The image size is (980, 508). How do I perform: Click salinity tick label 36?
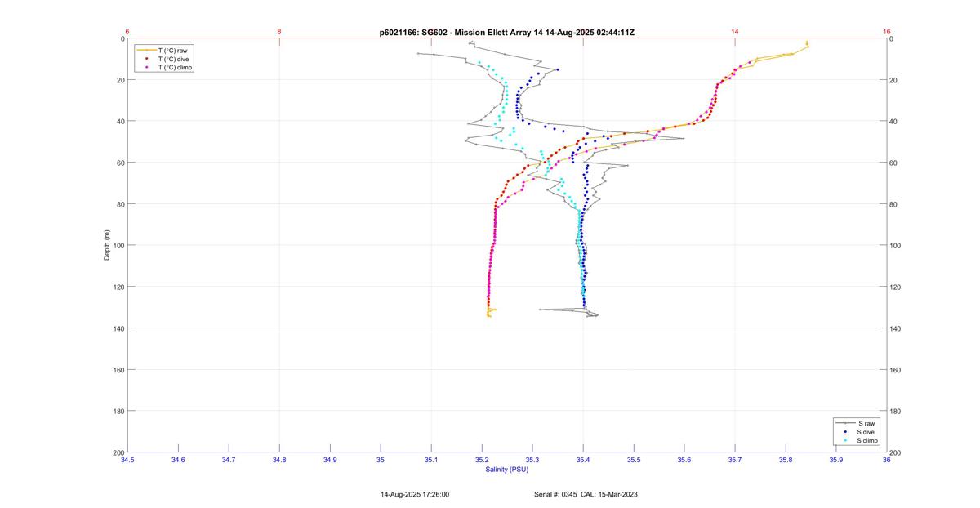[x=887, y=461]
